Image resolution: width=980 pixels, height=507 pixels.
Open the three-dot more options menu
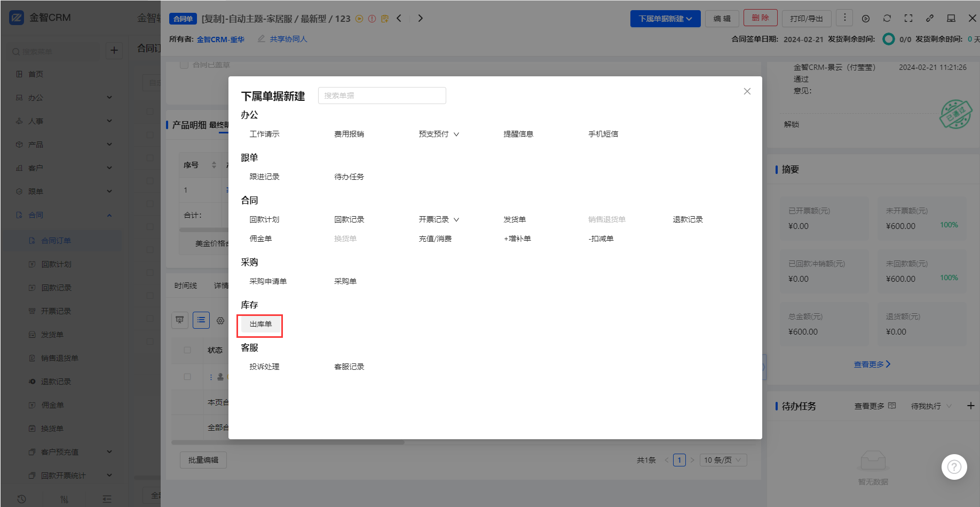(x=844, y=18)
